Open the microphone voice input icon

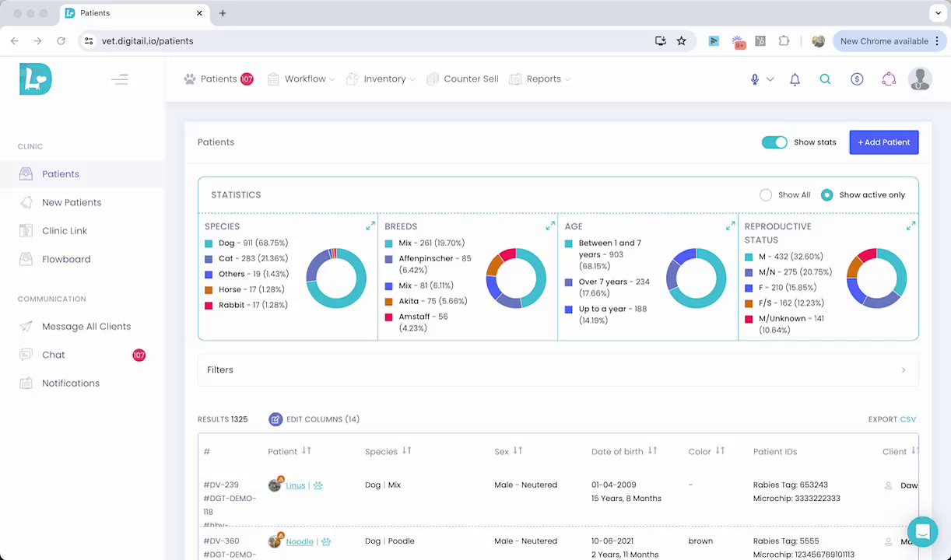pyautogui.click(x=754, y=79)
